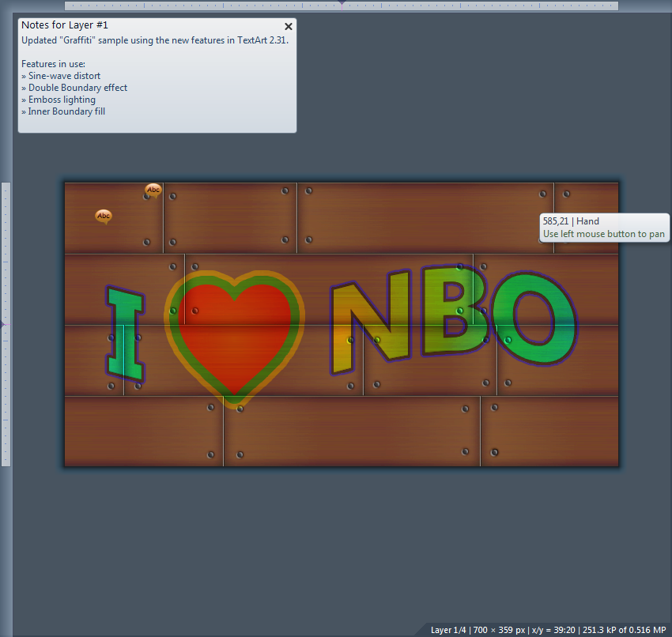
Task: Click "Double Boundary effect" note line
Action: 77,88
